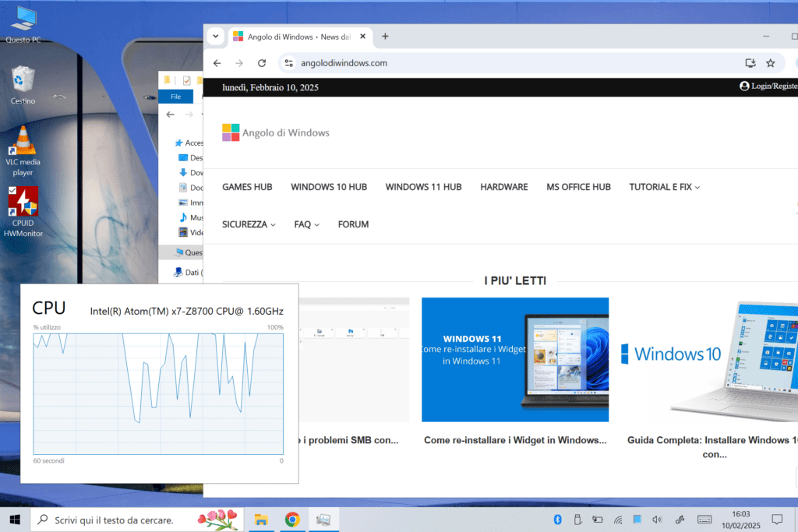Click the site information icon in address bar
The width and height of the screenshot is (798, 532).
(x=288, y=63)
